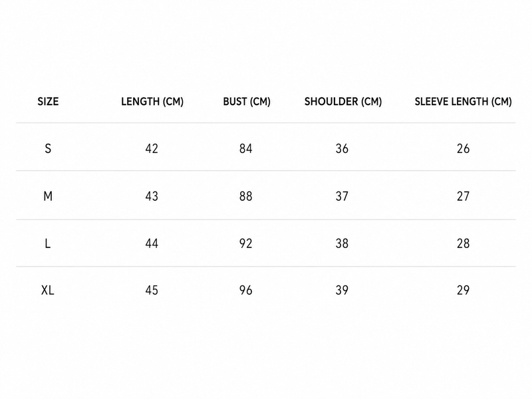
Task: Select bust value 84 in S row
Action: 245,148
